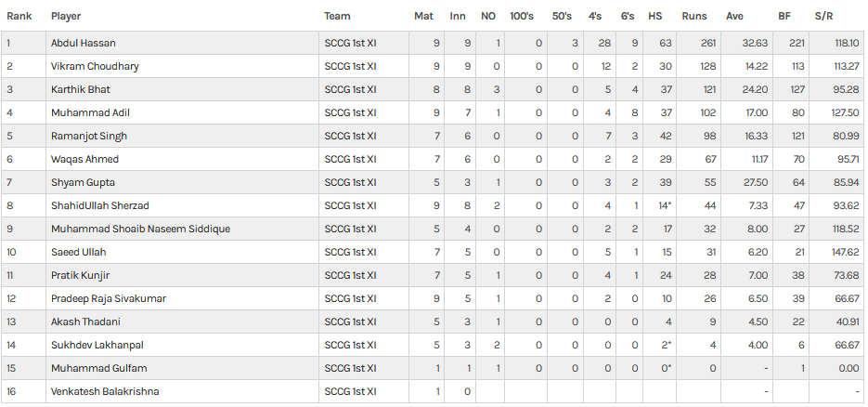The image size is (868, 407).
Task: Sort by the BF column header
Action: [x=784, y=16]
